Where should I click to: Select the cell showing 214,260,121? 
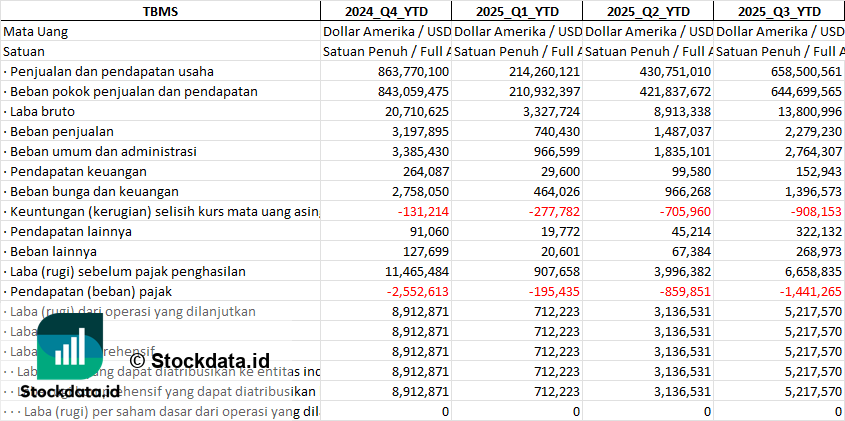pos(542,72)
